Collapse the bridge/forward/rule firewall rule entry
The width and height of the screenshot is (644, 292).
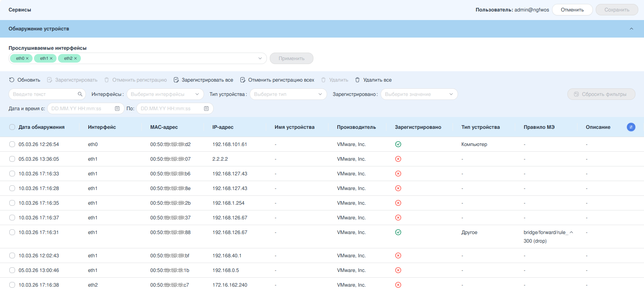571,232
